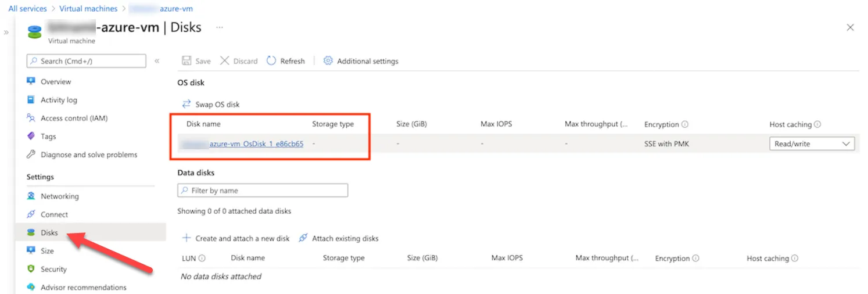Click the Save toolbar button
The width and height of the screenshot is (868, 294).
pyautogui.click(x=196, y=61)
